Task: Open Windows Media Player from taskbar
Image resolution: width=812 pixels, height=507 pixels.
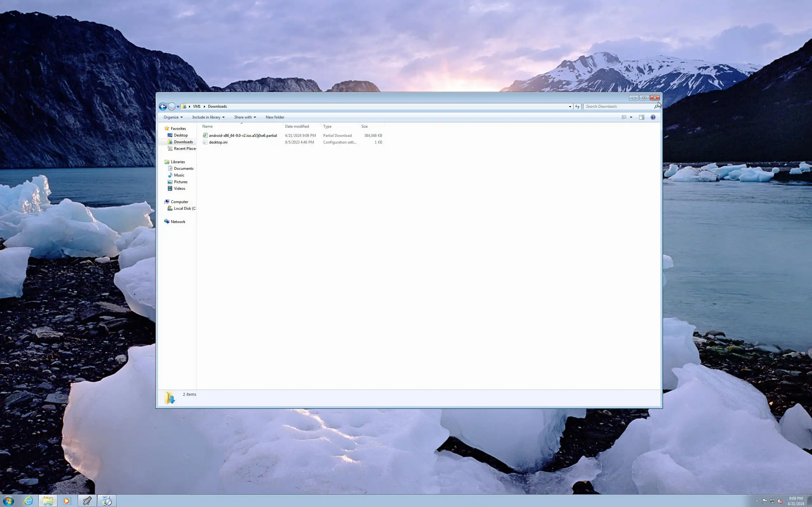Action: (67, 501)
